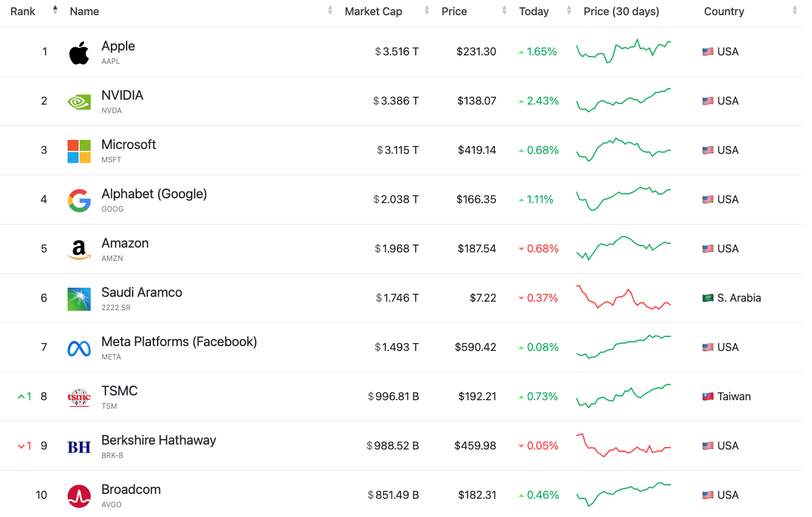Viewport: 812px width, 517px height.
Task: Click the Broadcom logo icon
Action: point(79,496)
